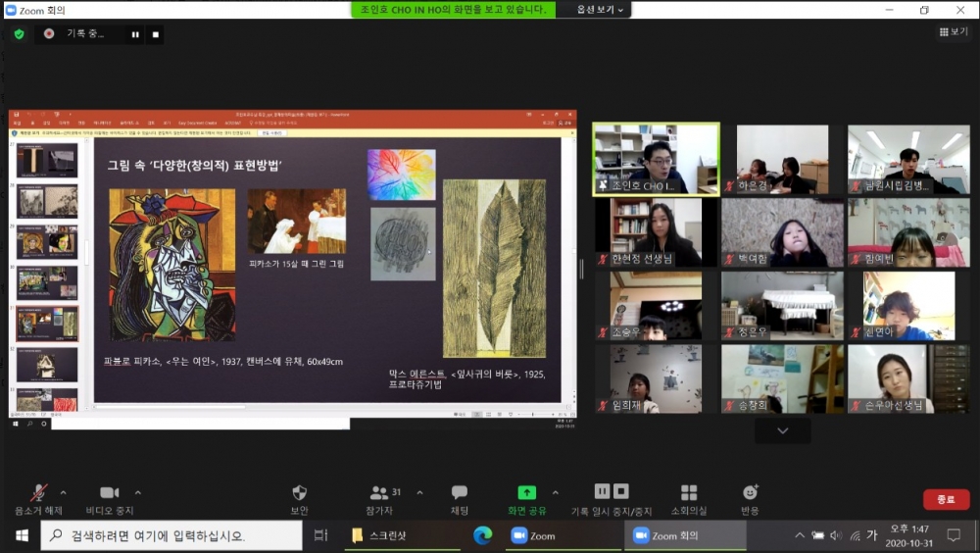The image size is (980, 553).
Task: Select 하은경 participant video tile
Action: (782, 160)
